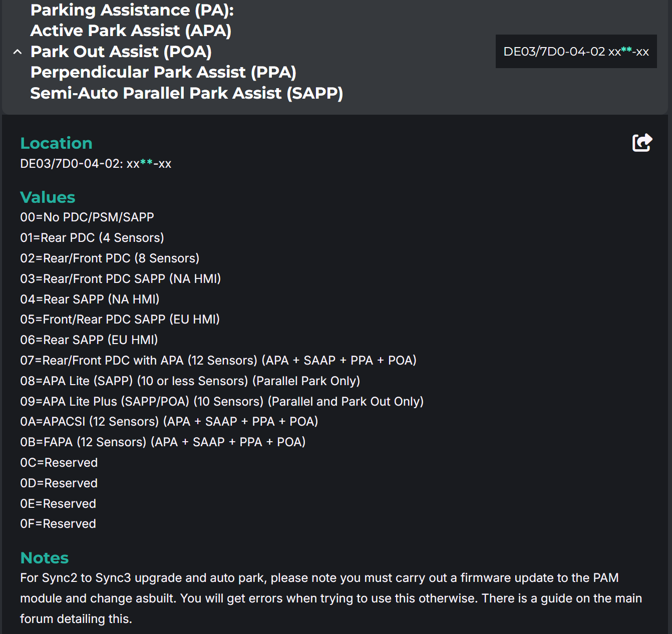
Task: Click the Park Out Assist (POA) title
Action: (x=121, y=52)
